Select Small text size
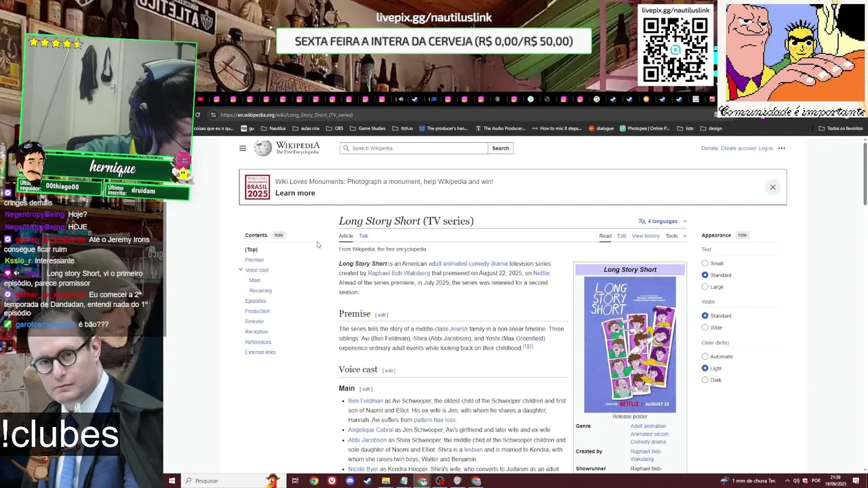The height and width of the screenshot is (488, 868). [x=705, y=263]
